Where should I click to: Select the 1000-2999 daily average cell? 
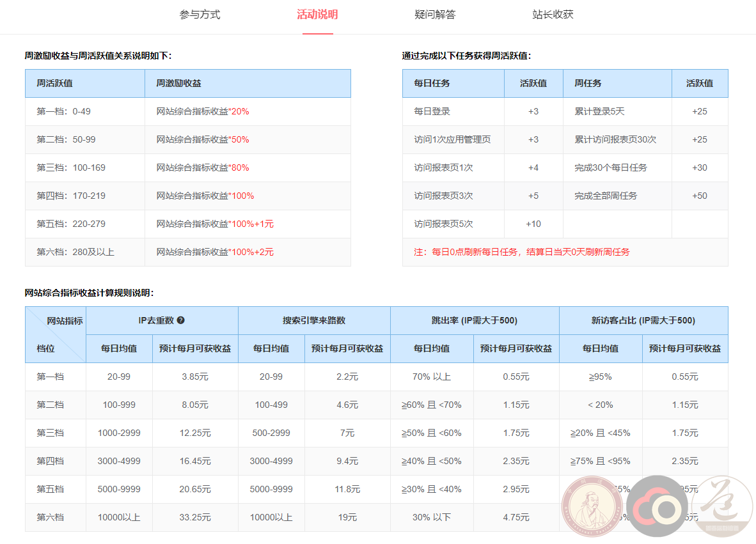119,433
